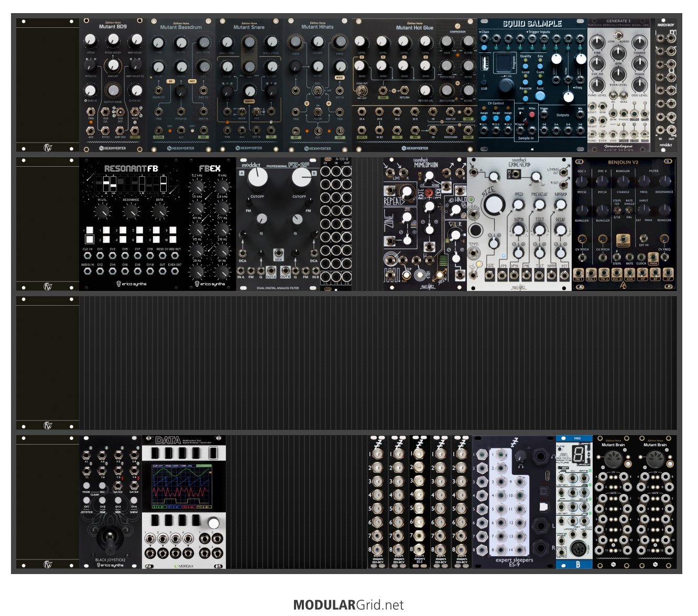Turn the THRESHOLD knob on Mutant Hot Glue
Viewport: 698px width, 616px height.
447,67
